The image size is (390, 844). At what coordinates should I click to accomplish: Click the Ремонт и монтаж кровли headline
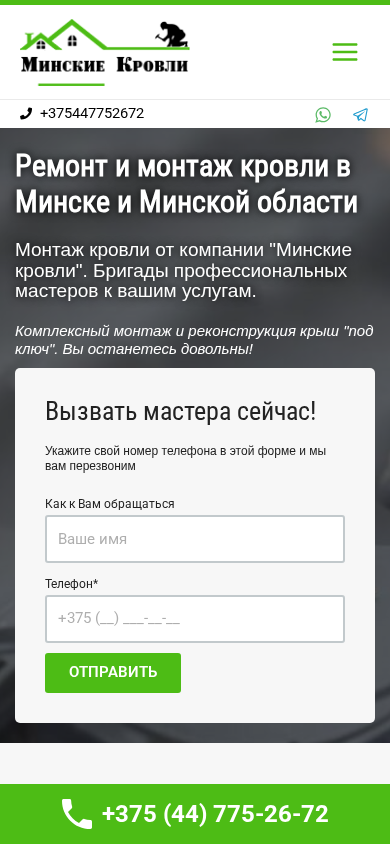coord(187,185)
